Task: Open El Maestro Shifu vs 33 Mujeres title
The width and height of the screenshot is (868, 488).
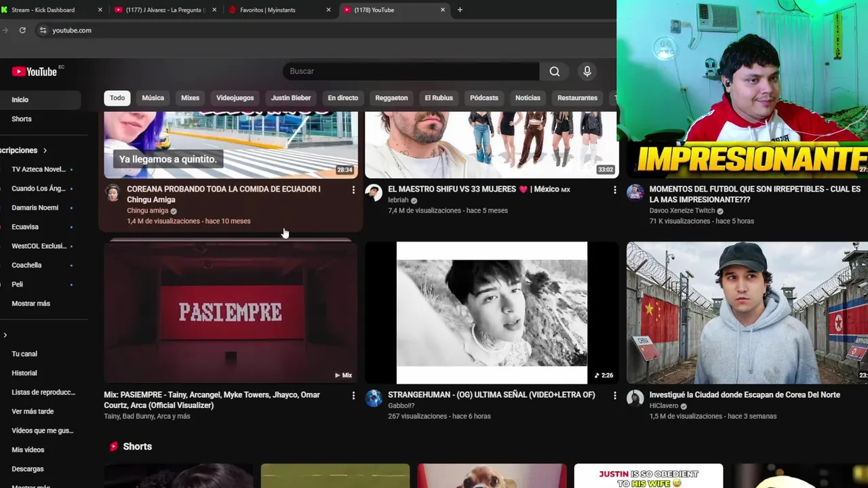Action: [x=479, y=189]
